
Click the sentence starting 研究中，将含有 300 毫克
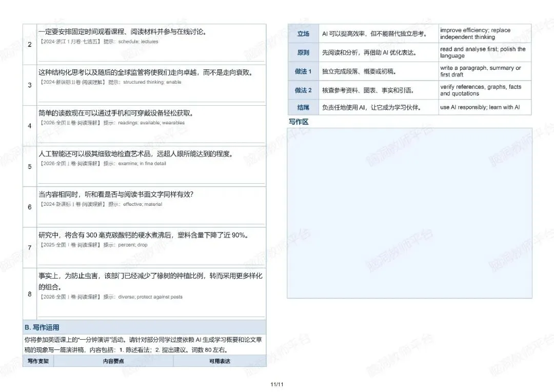(x=144, y=235)
